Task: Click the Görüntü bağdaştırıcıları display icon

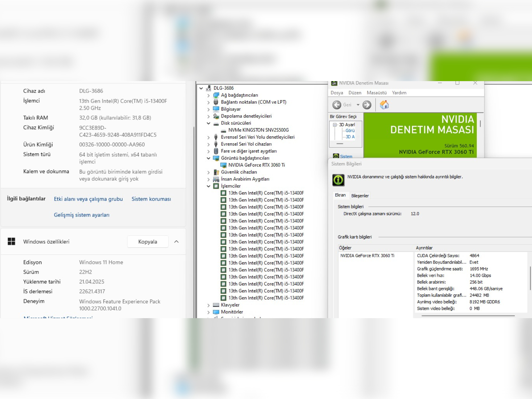Action: click(x=216, y=158)
